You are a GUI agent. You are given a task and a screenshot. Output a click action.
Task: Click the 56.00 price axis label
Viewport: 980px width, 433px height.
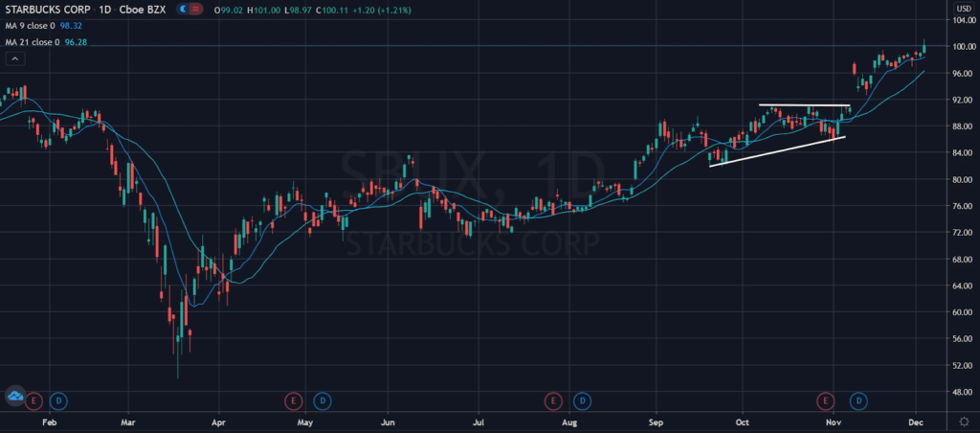pyautogui.click(x=961, y=338)
